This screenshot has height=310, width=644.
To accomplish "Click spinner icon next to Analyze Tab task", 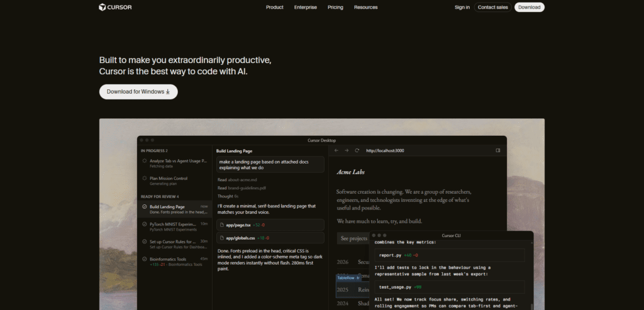I will [144, 161].
